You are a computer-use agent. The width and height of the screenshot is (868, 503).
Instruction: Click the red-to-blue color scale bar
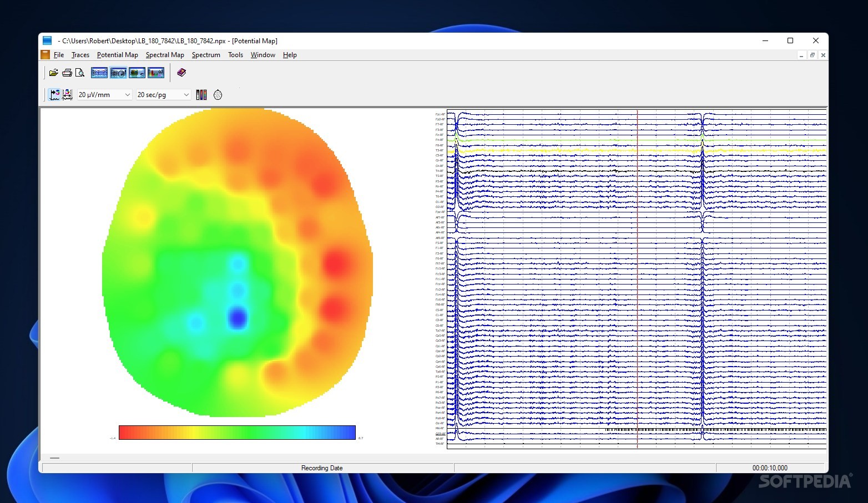(x=237, y=433)
